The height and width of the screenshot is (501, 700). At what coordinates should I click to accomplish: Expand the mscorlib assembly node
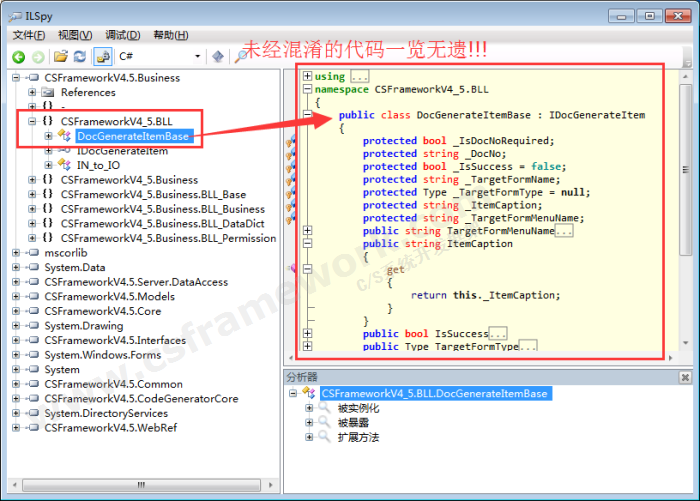point(17,253)
